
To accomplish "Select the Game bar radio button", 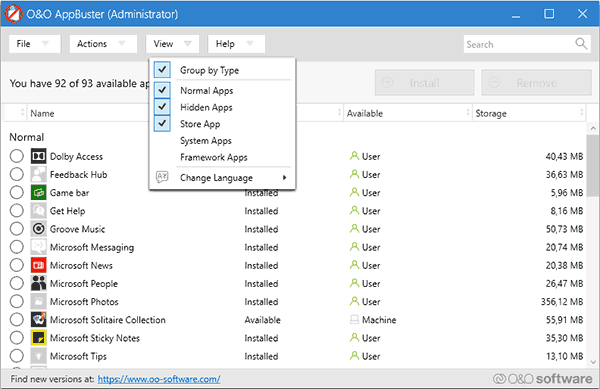I will pyautogui.click(x=16, y=192).
